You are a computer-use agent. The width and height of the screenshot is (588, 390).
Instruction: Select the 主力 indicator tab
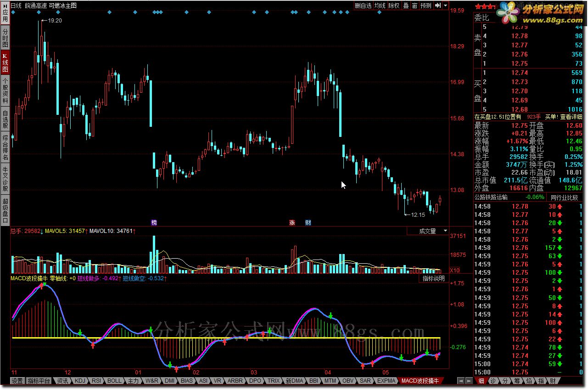click(133, 381)
